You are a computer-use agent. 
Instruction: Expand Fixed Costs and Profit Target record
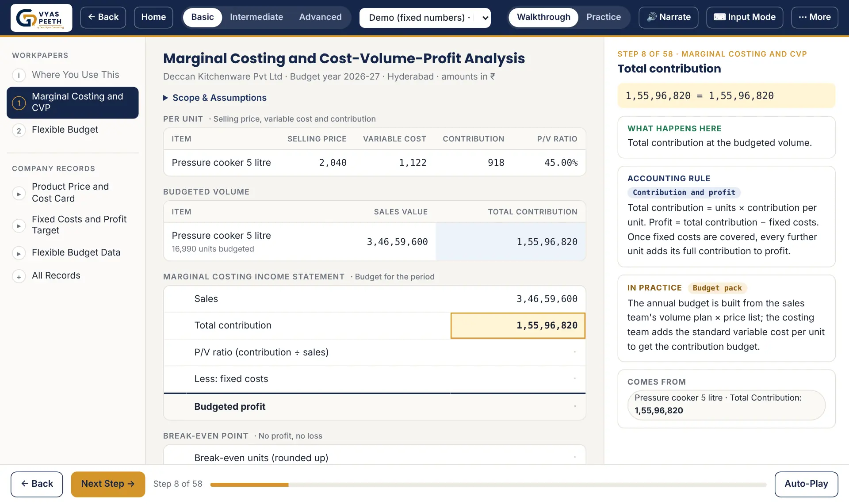(73, 225)
